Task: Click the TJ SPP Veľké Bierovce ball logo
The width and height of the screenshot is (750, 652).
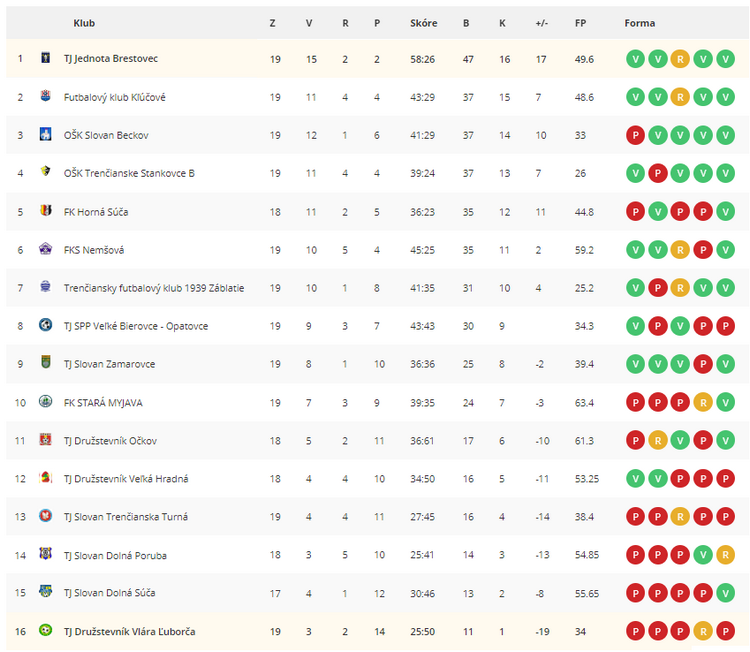Action: [45, 325]
